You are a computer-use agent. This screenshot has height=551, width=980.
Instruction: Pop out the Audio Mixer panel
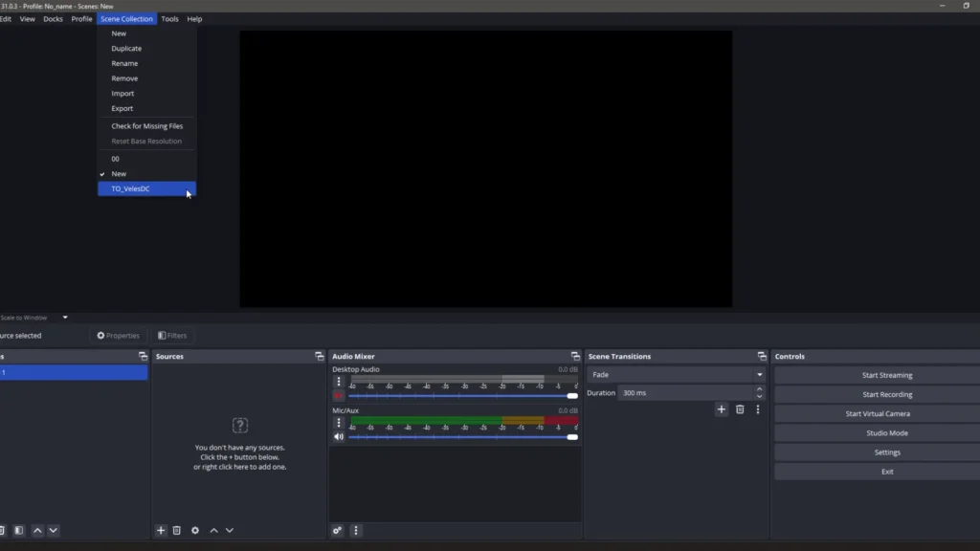click(575, 356)
